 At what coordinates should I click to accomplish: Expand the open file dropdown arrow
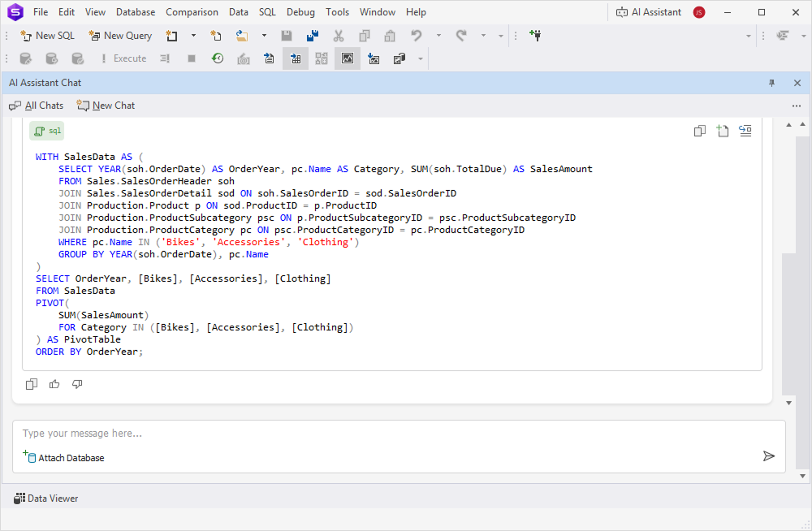pos(264,36)
